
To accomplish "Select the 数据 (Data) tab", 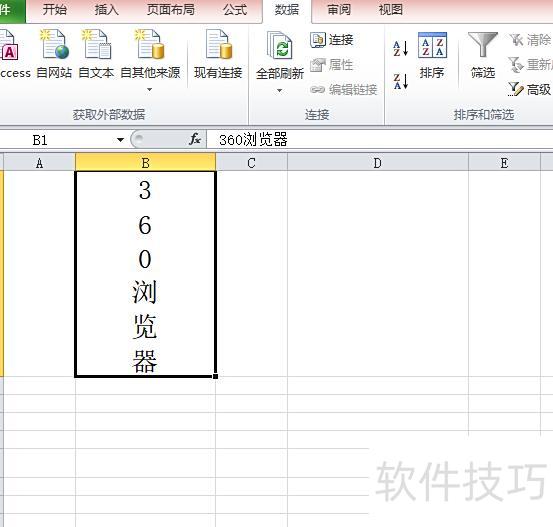I will pos(287,10).
